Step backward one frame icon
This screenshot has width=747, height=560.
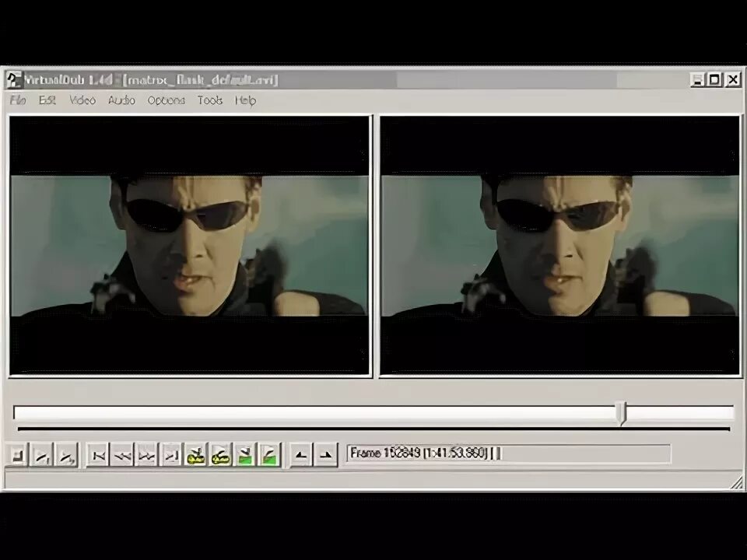[122, 456]
